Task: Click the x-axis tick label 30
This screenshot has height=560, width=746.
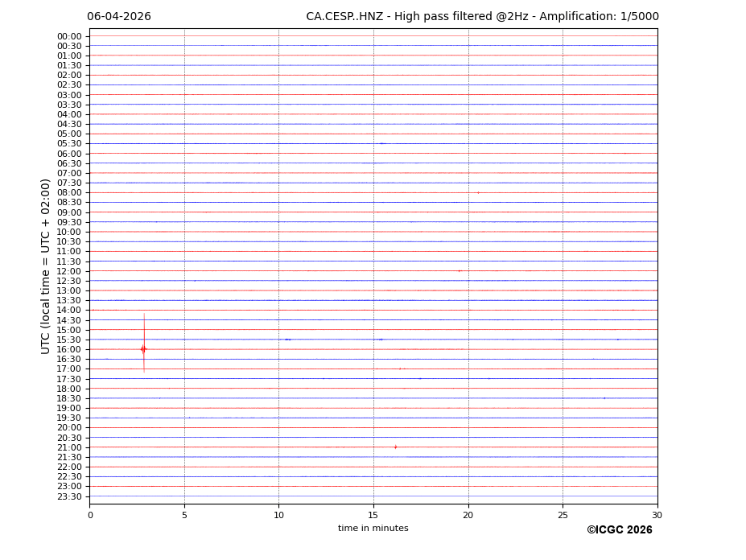Action: [x=657, y=515]
